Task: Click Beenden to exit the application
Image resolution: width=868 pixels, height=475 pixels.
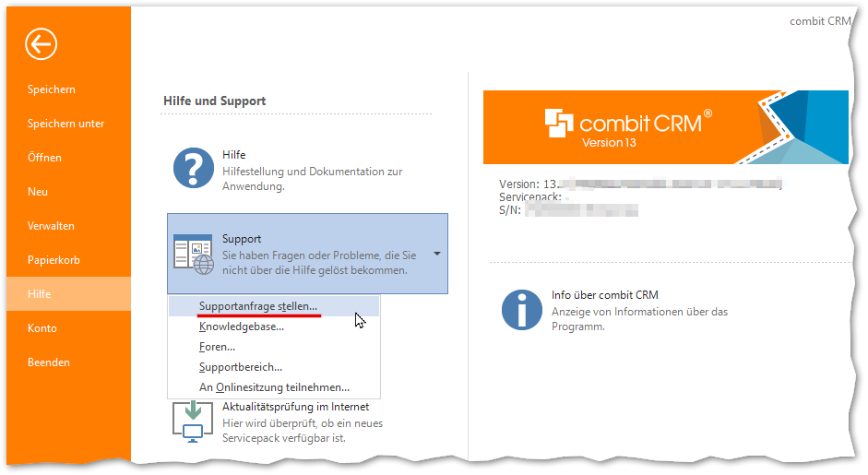Action: (x=48, y=362)
